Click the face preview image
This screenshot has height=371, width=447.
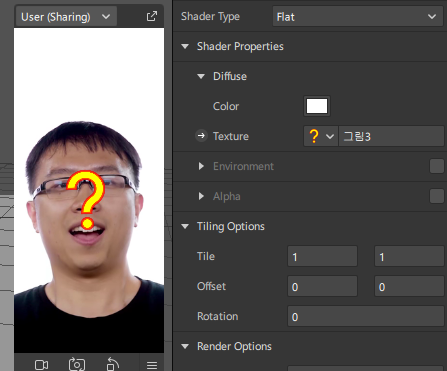pos(89,190)
